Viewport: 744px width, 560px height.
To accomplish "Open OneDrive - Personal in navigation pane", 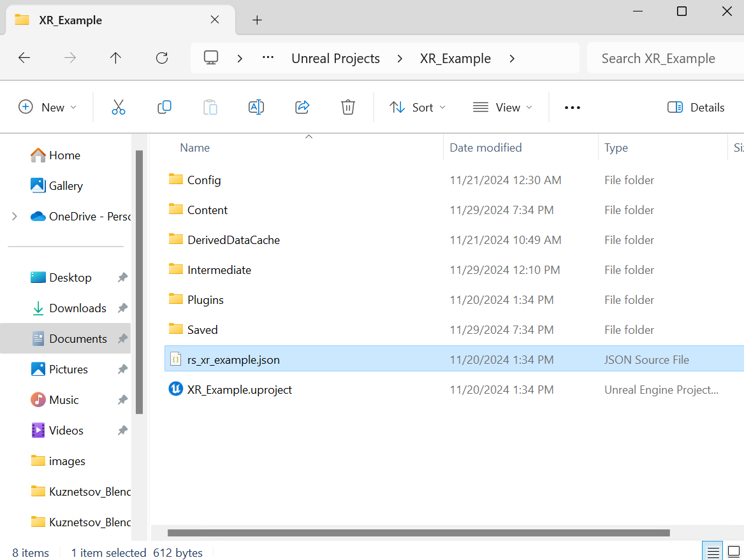I will pyautogui.click(x=80, y=216).
